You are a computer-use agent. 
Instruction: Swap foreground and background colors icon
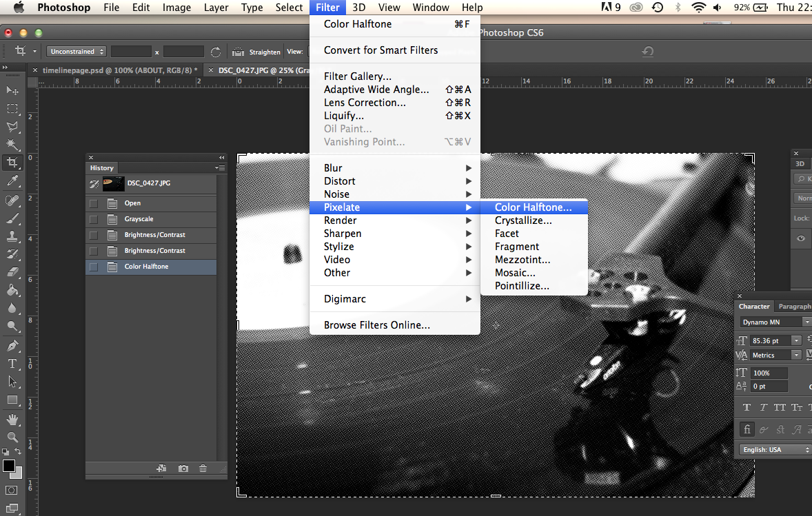click(x=18, y=452)
